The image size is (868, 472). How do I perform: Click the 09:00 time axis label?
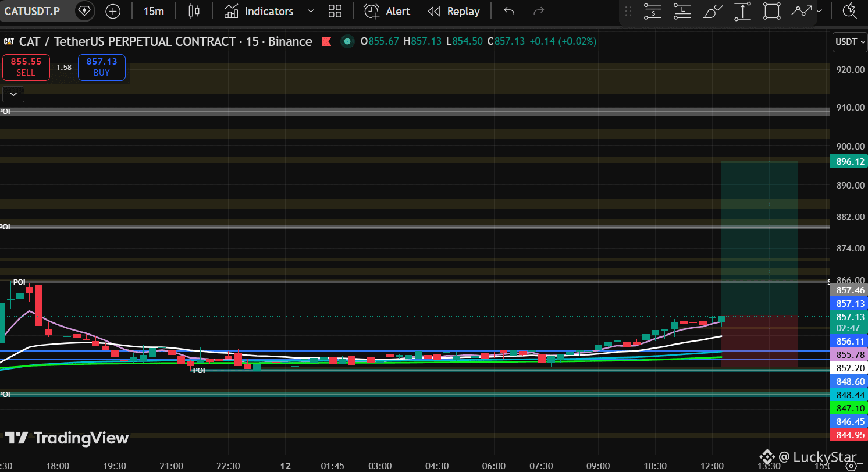click(x=598, y=466)
